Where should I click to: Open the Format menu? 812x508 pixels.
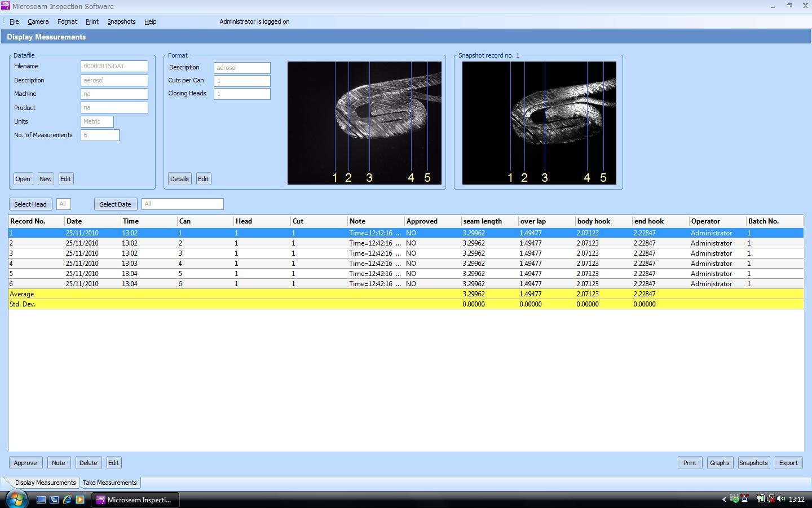click(x=67, y=21)
